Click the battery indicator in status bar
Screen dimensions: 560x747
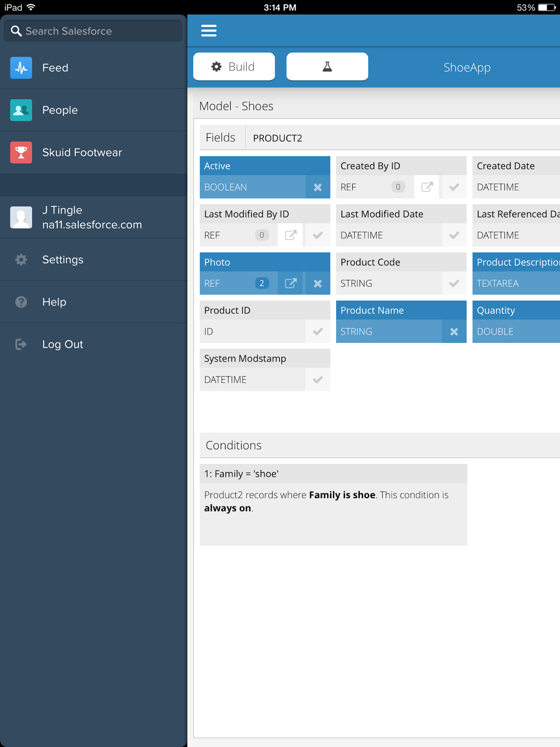tap(547, 7)
